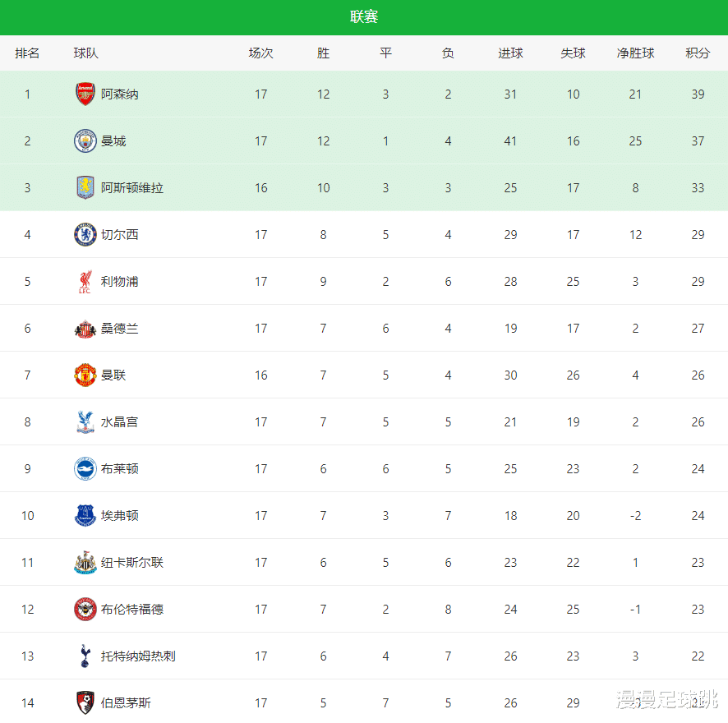
Task: Select the 伯恩茅斯 team name
Action: point(126,703)
